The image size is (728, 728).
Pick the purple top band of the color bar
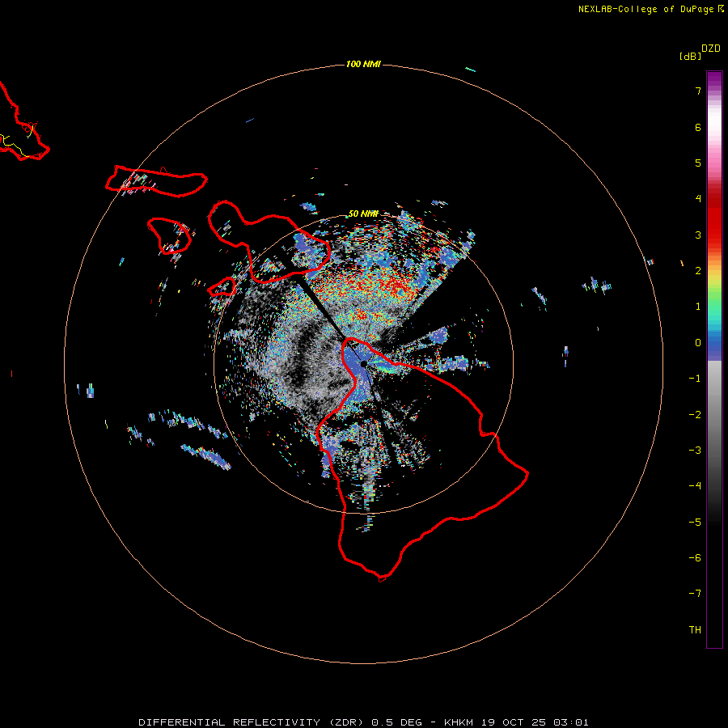(x=714, y=80)
